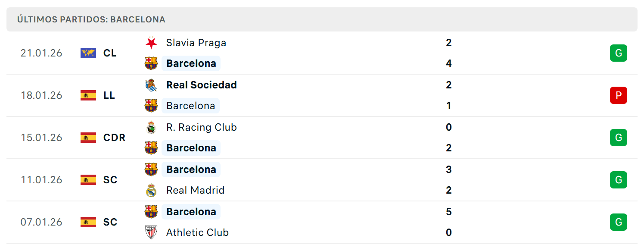644x251 pixels.
Task: Click the CL competition label
Action: click(x=110, y=53)
